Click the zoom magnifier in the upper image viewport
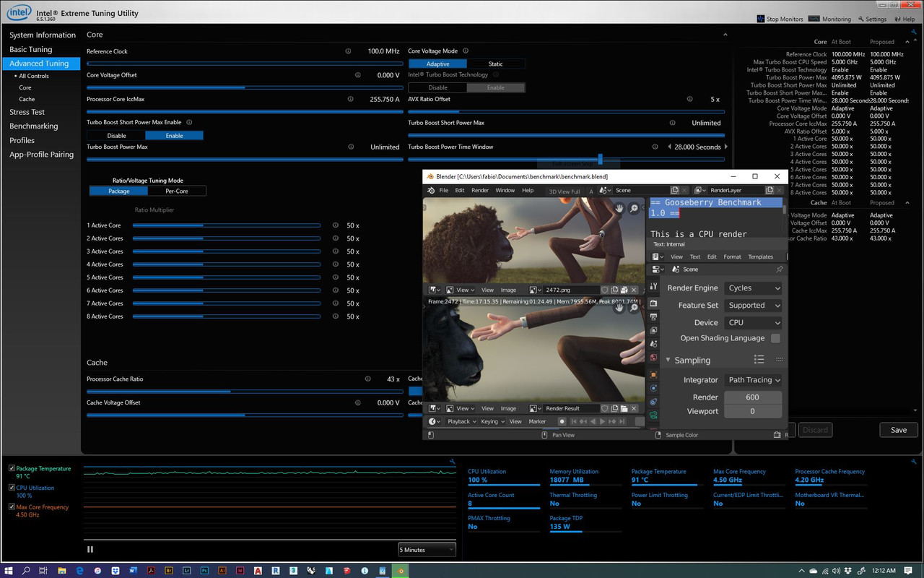This screenshot has width=924, height=578. tap(634, 208)
